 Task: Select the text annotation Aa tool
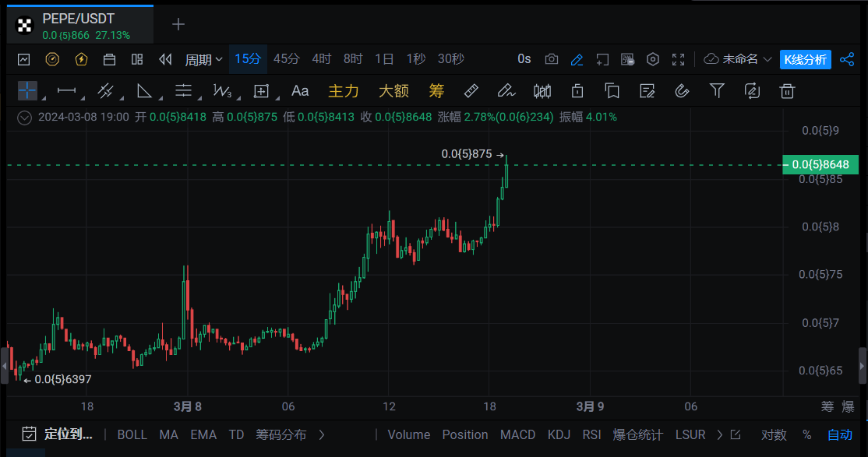coord(300,91)
